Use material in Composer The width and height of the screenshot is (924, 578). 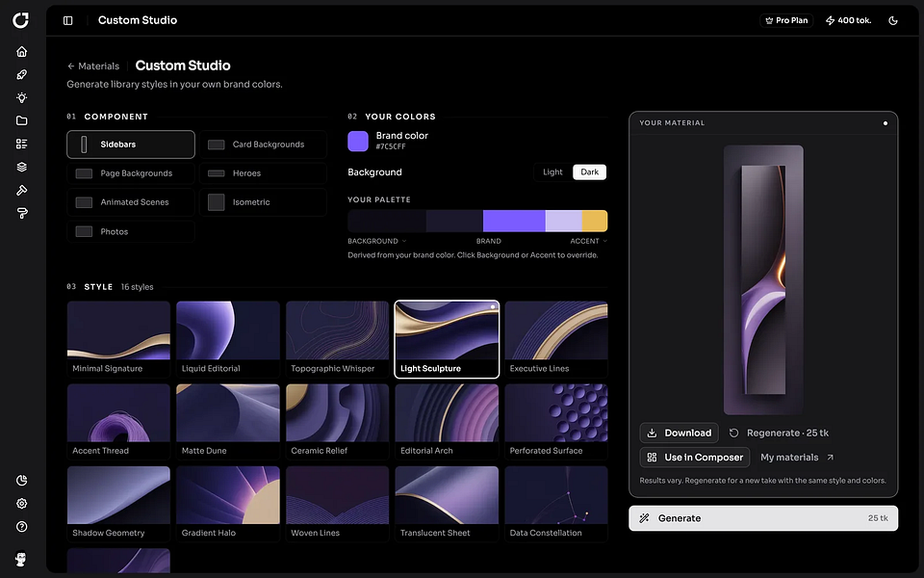695,457
